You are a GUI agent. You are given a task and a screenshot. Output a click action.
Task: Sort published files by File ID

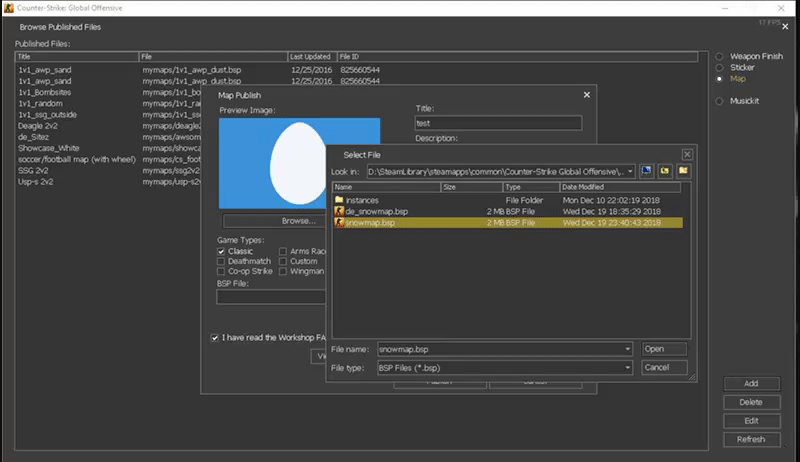[517, 57]
